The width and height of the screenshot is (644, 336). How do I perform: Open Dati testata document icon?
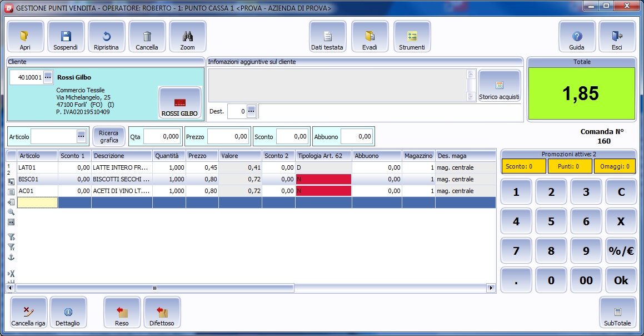[x=327, y=37]
